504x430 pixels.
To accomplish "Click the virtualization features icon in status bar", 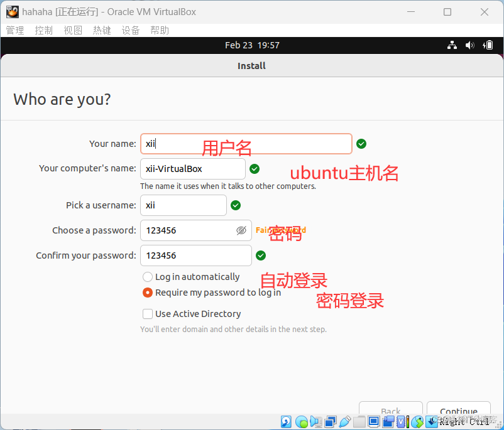I will point(402,421).
